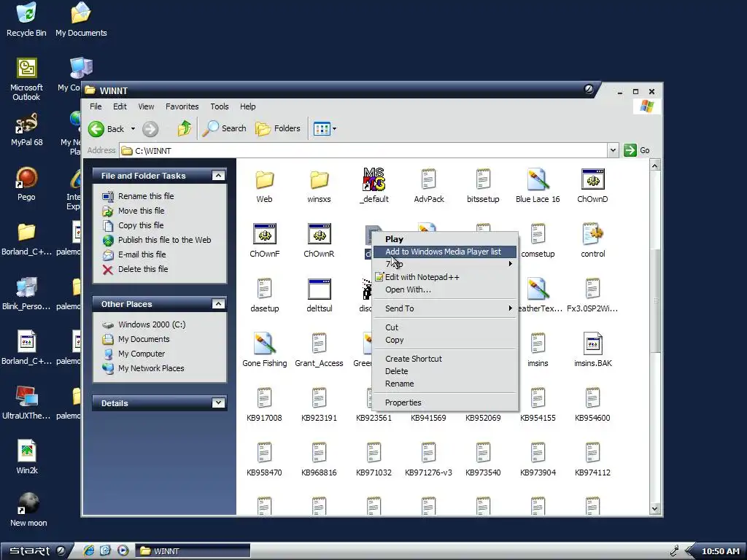This screenshot has height=560, width=747.
Task: Click Rename this file link
Action: pyautogui.click(x=146, y=196)
